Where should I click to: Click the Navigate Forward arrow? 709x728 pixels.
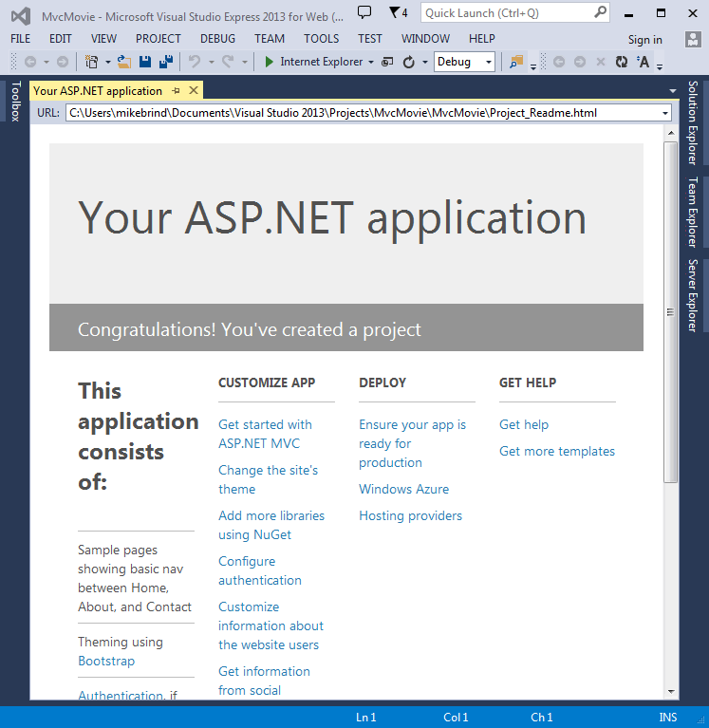point(63,62)
